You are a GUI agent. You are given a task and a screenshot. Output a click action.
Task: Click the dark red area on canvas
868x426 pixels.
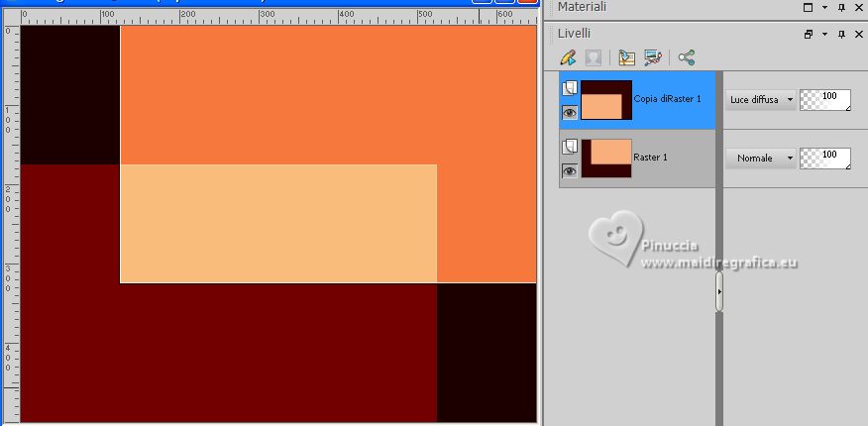(x=228, y=353)
